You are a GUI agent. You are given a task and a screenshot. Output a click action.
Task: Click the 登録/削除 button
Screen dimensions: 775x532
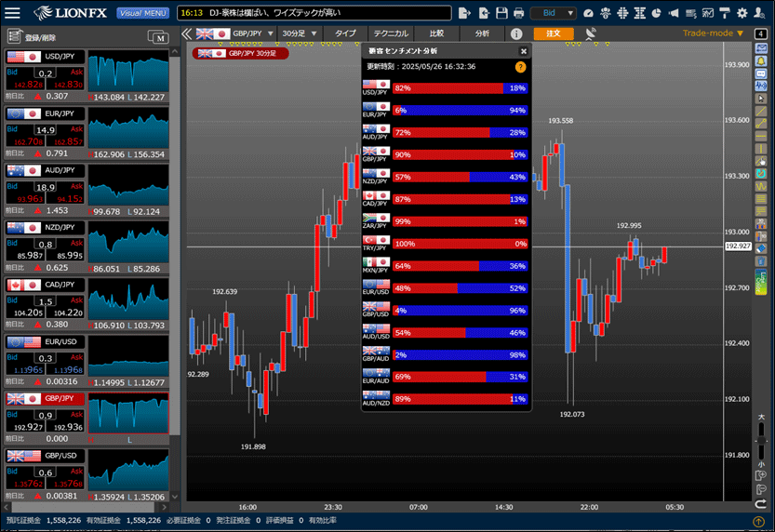(33, 37)
